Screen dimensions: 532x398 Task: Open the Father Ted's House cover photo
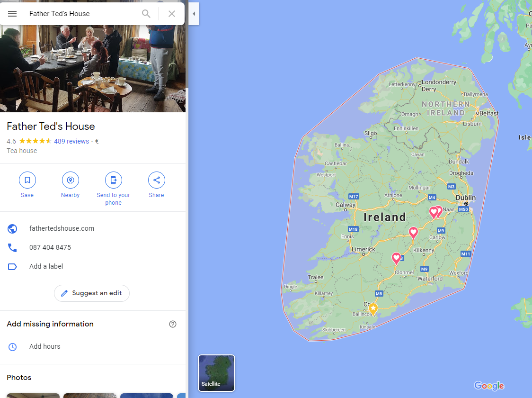(x=93, y=69)
